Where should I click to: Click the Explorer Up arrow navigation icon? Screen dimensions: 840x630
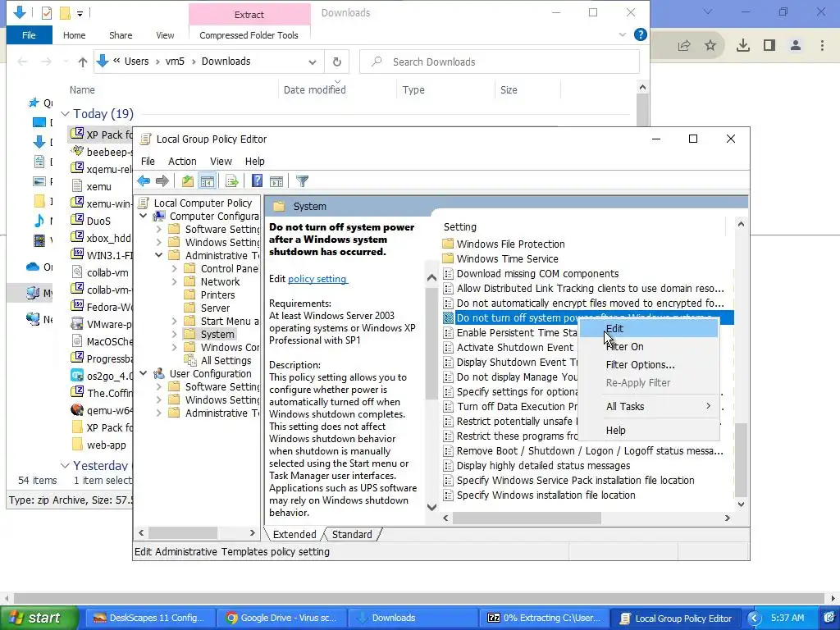point(83,62)
